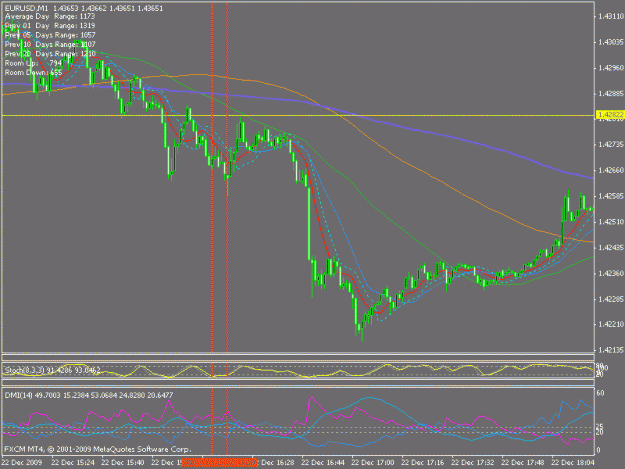Click the '22 Dec 16:44' time axis label

pyautogui.click(x=323, y=463)
